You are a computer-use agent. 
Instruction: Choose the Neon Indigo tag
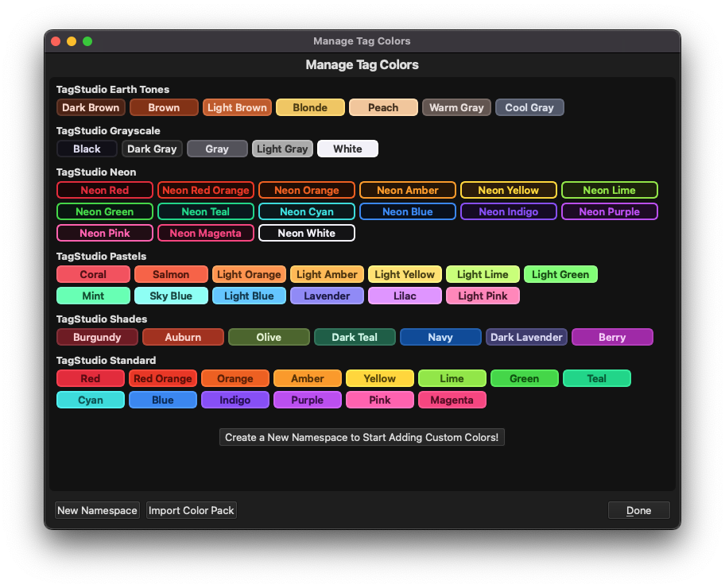(x=509, y=211)
